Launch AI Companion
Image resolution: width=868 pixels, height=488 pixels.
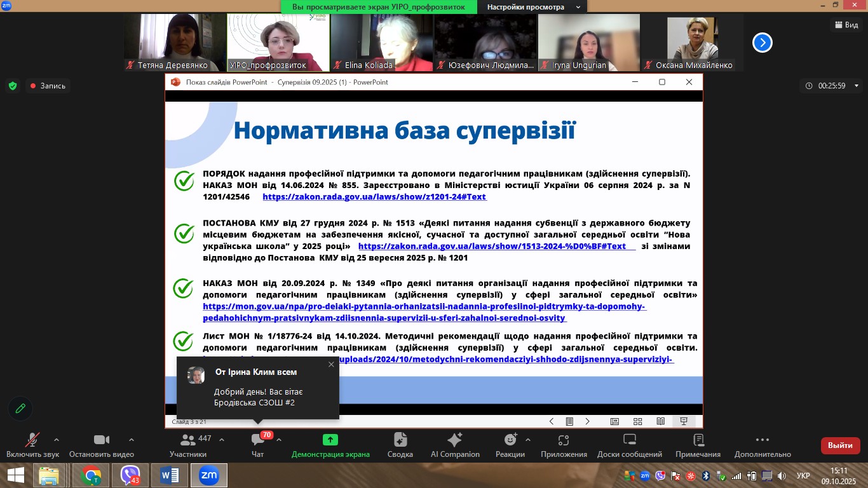point(455,445)
